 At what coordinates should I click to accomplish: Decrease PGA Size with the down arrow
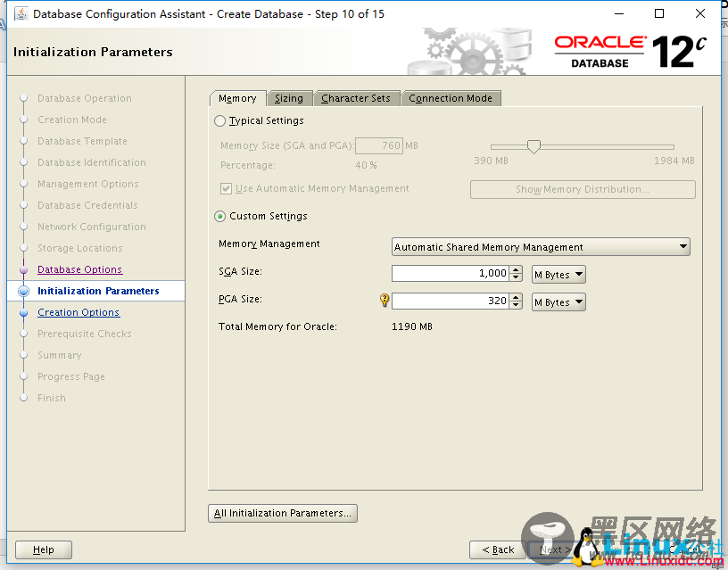(516, 305)
